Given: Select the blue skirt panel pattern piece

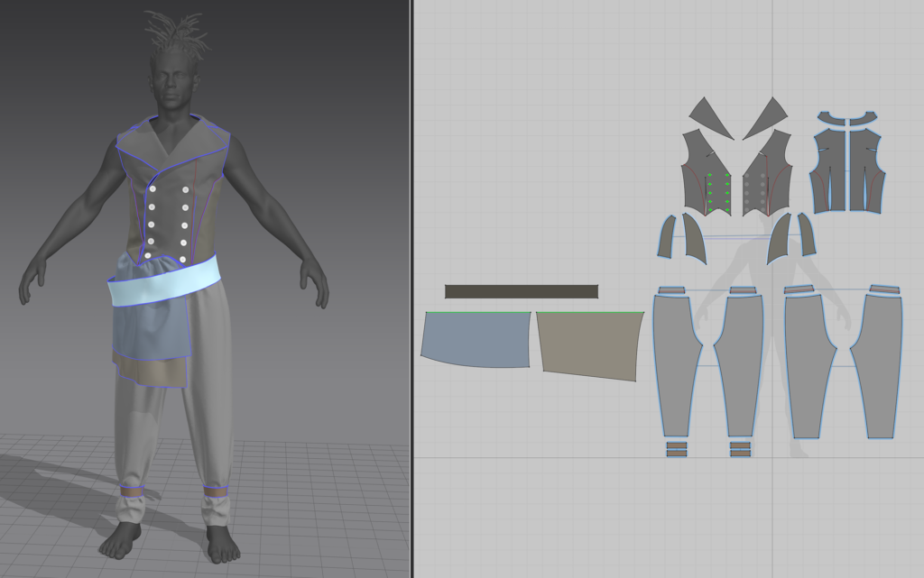Looking at the screenshot, I should click(x=476, y=340).
